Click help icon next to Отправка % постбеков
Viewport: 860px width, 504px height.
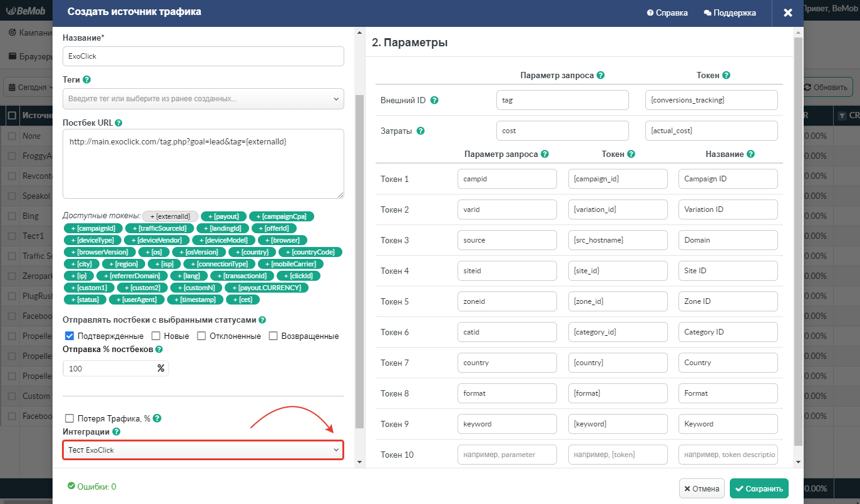[x=158, y=350]
